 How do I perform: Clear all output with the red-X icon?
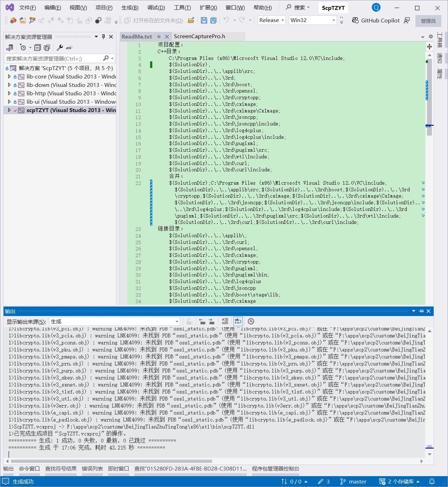click(x=225, y=321)
